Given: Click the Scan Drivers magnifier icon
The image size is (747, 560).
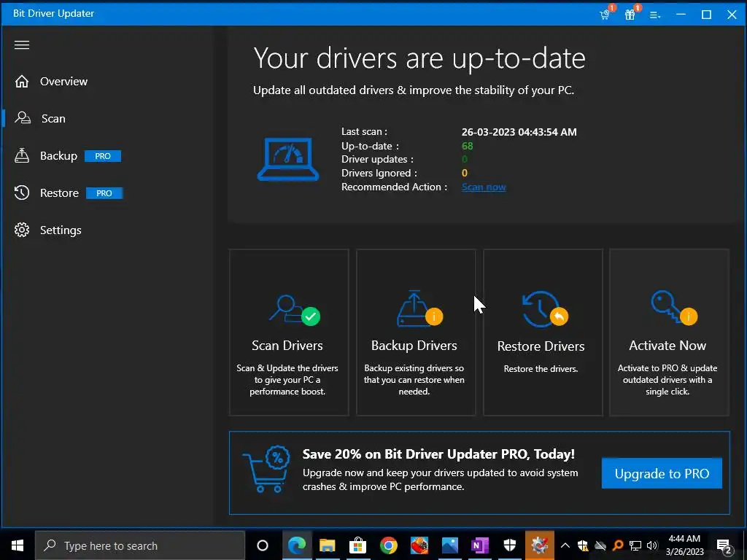Looking at the screenshot, I should coord(295,311).
